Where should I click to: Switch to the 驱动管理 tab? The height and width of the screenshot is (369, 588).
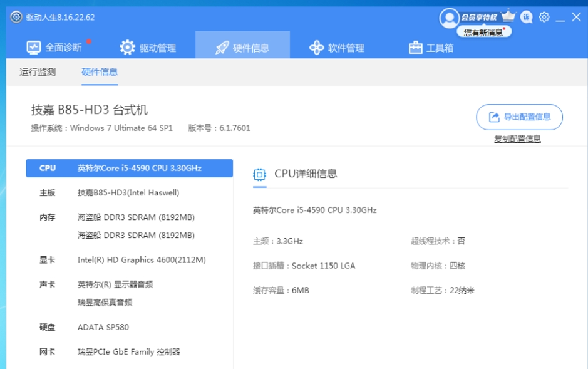click(x=148, y=48)
